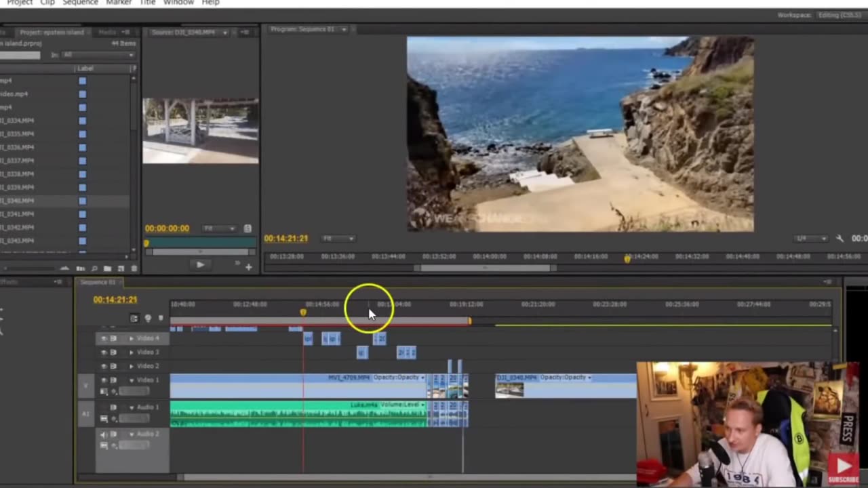Click the Program monitor zoom scroll bar
The height and width of the screenshot is (488, 868).
(x=486, y=268)
